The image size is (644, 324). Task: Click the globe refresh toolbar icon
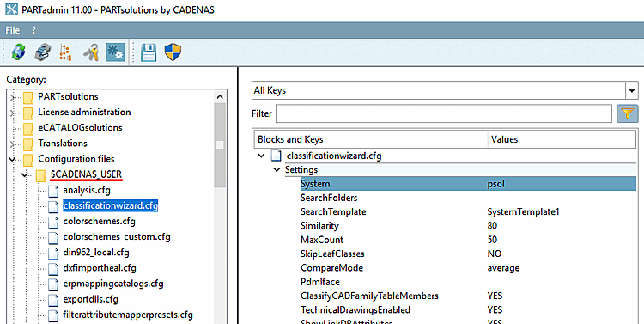coord(19,52)
